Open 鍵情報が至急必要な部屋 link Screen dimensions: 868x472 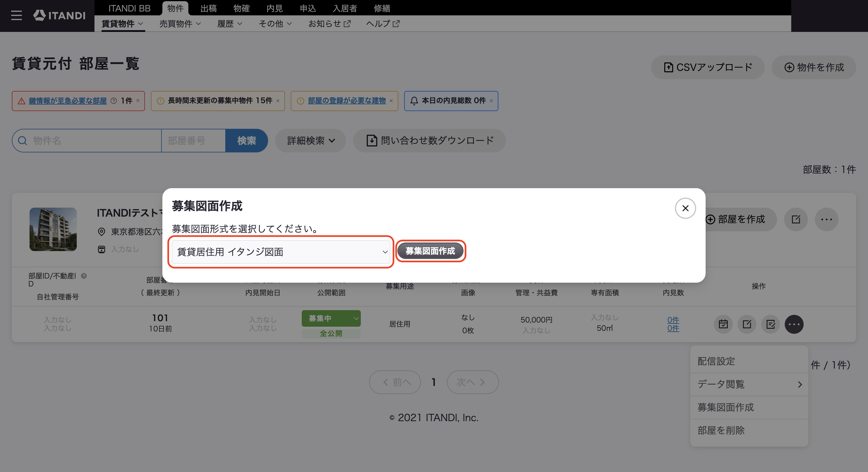pyautogui.click(x=68, y=101)
